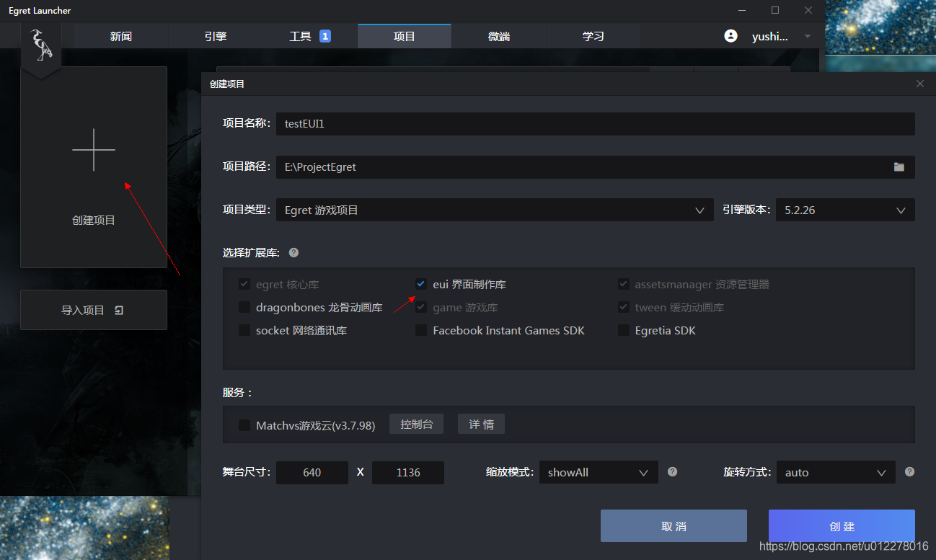Check the socket 网络通讯库 option

click(244, 330)
